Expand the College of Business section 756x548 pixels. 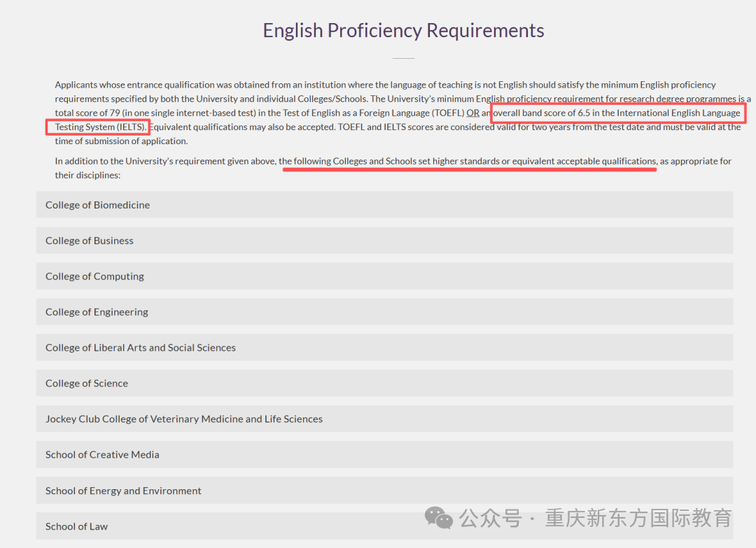(385, 241)
